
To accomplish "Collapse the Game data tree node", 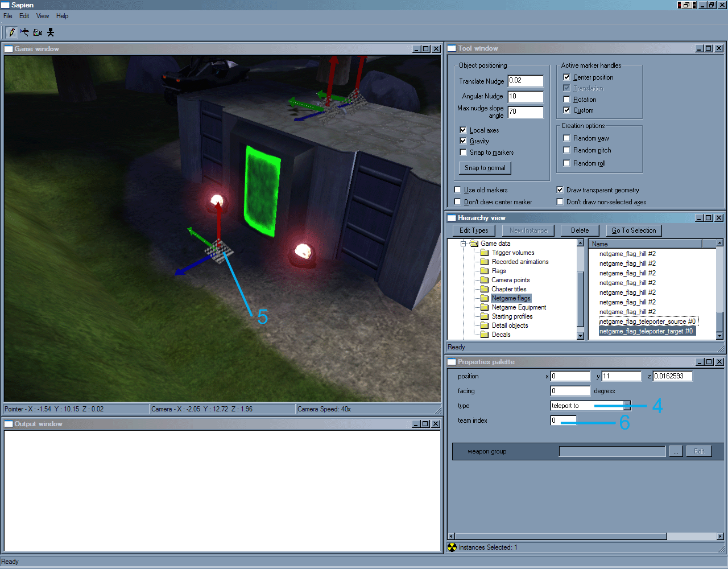I will [463, 244].
